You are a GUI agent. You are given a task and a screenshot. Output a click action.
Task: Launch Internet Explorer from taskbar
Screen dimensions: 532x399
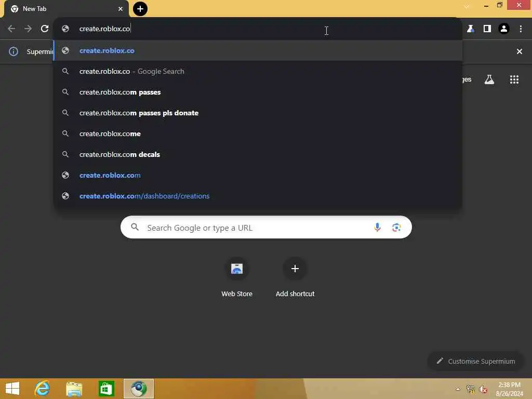[x=43, y=389]
